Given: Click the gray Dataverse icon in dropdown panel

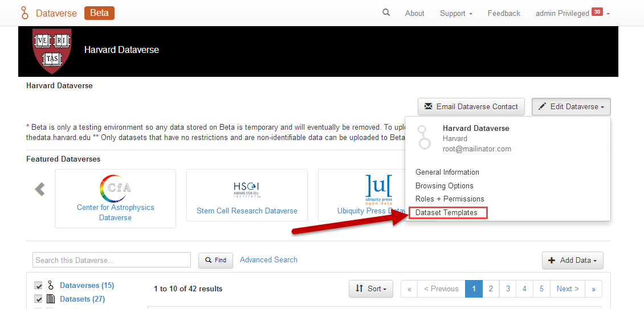Looking at the screenshot, I should click(x=425, y=138).
